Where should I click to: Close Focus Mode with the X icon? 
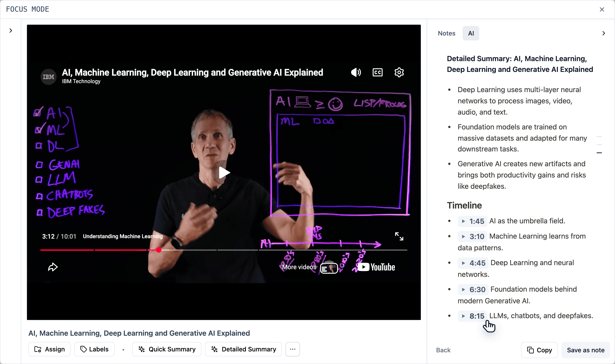pyautogui.click(x=602, y=9)
